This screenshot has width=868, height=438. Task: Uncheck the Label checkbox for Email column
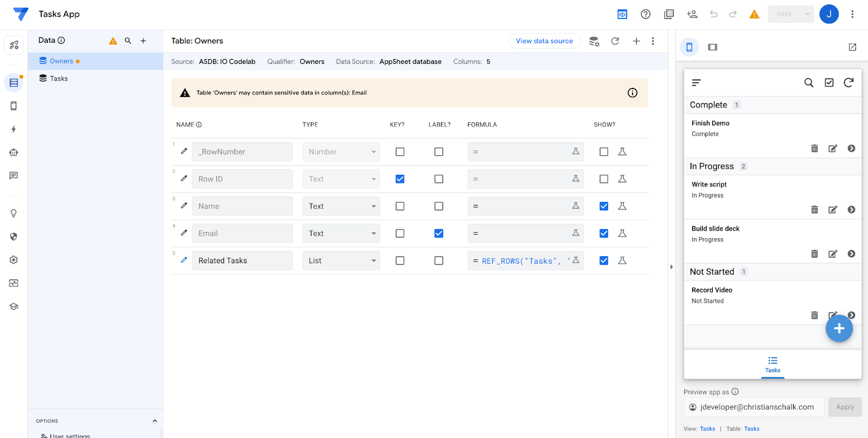coord(438,233)
